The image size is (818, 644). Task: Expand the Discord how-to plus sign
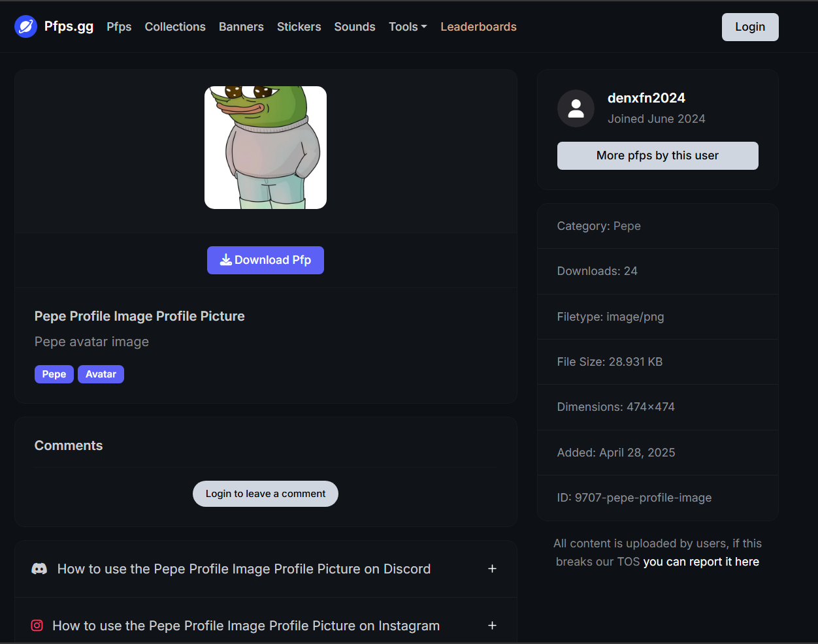click(493, 569)
